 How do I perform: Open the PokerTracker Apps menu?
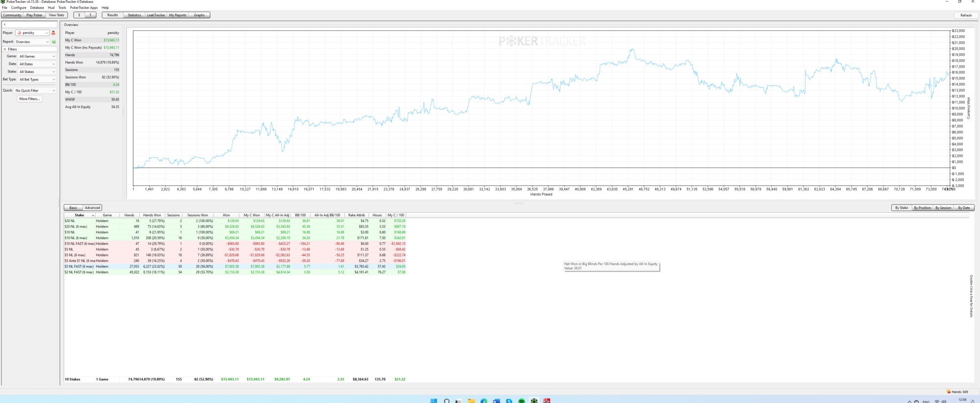[84, 8]
